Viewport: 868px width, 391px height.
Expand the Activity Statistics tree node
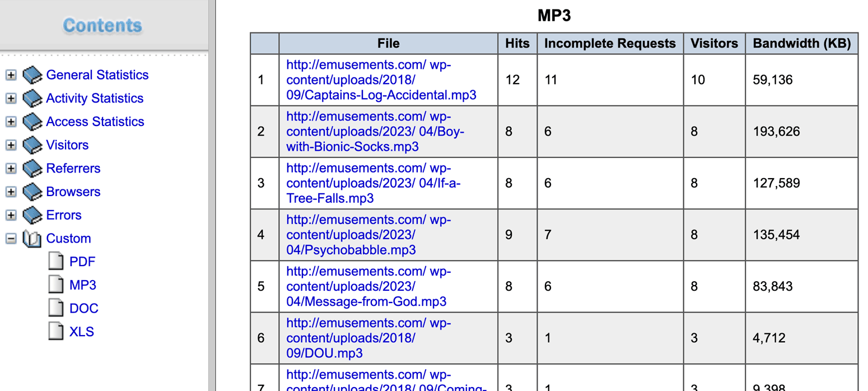(11, 99)
